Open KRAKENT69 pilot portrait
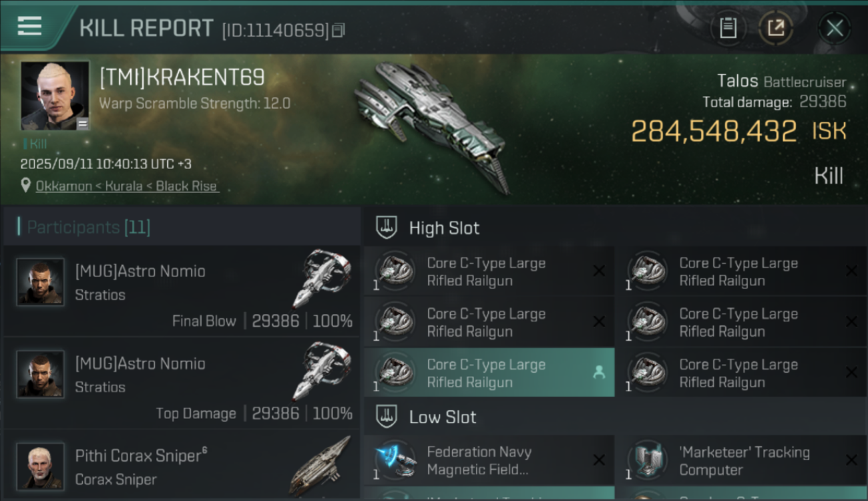This screenshot has width=868, height=501. (x=55, y=96)
